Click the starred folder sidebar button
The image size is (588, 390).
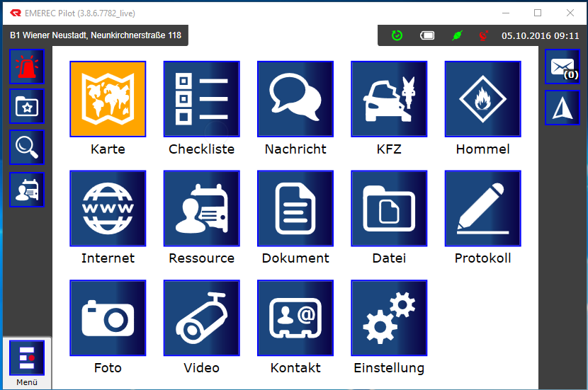(27, 107)
